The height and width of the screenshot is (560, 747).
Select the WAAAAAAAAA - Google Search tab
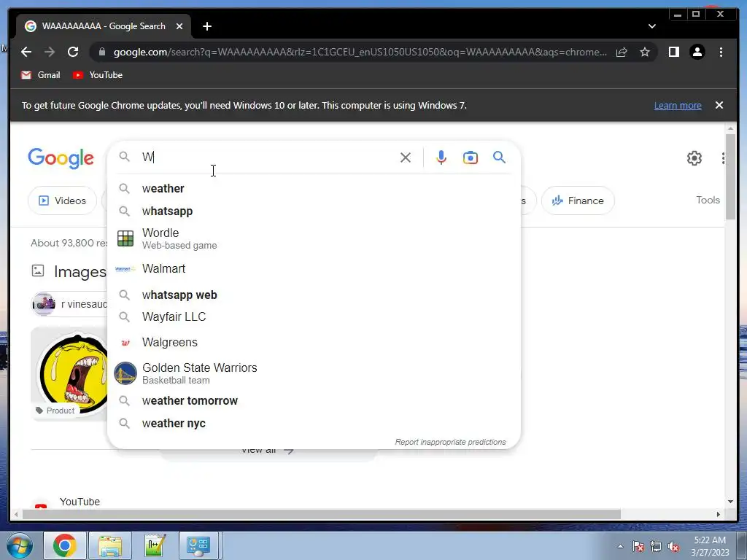pos(104,26)
